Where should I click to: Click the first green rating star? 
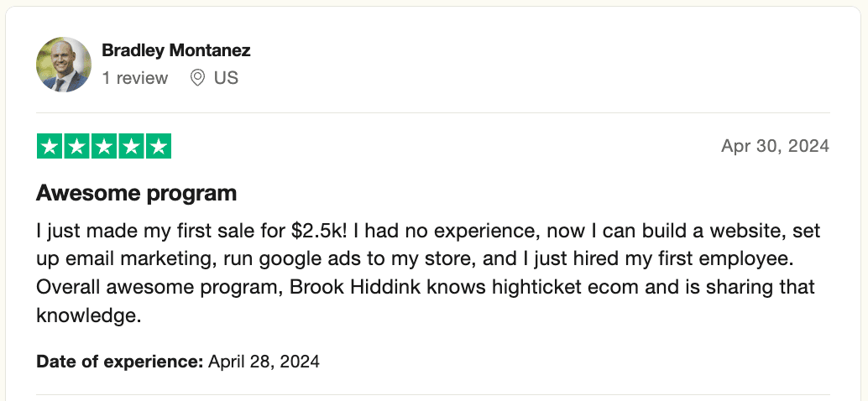click(x=50, y=147)
